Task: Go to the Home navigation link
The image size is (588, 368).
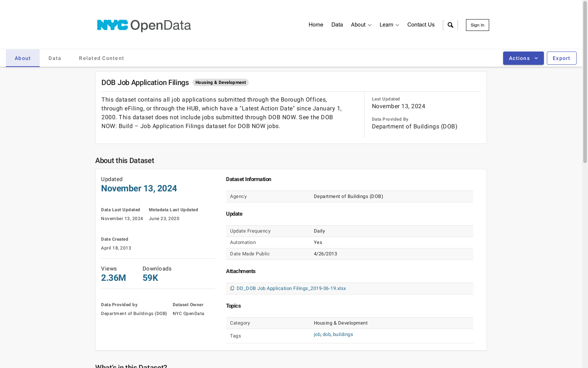Action: [316, 25]
